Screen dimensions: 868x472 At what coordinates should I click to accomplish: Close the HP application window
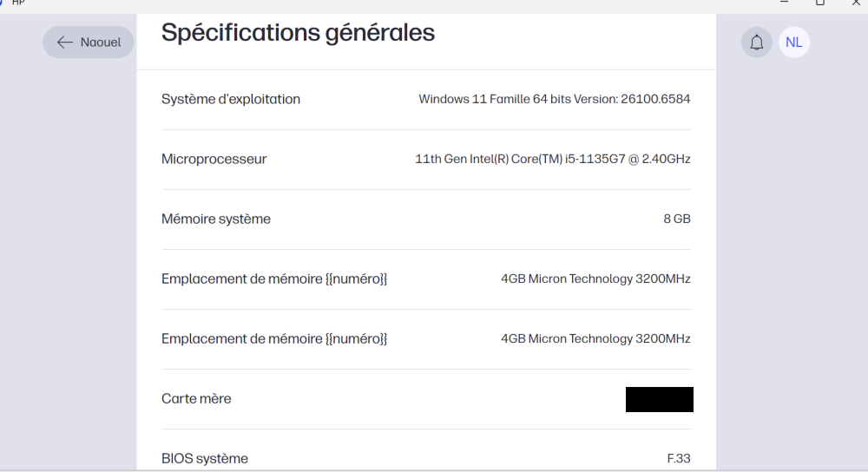point(855,3)
